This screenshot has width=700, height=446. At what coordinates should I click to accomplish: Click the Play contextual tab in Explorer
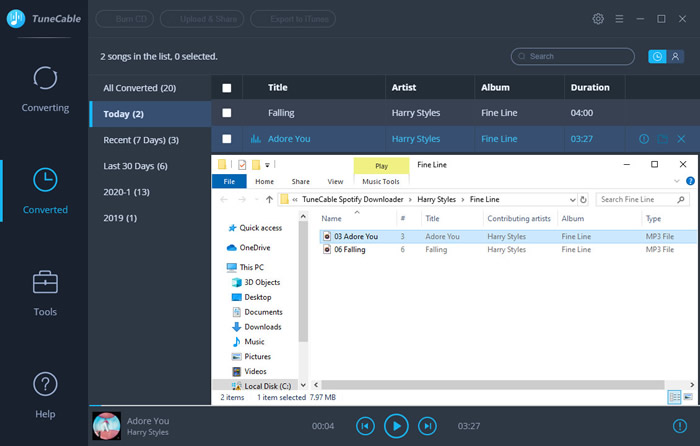(381, 166)
